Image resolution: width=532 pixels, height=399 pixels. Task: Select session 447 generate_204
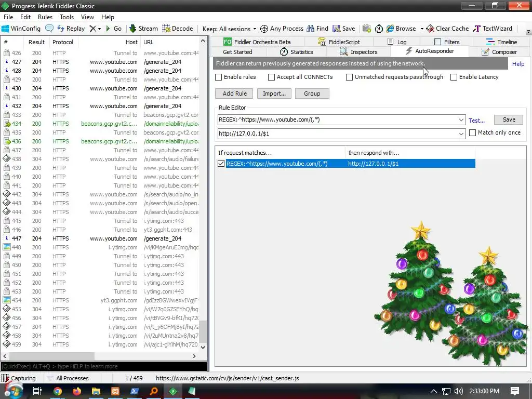coord(101,238)
